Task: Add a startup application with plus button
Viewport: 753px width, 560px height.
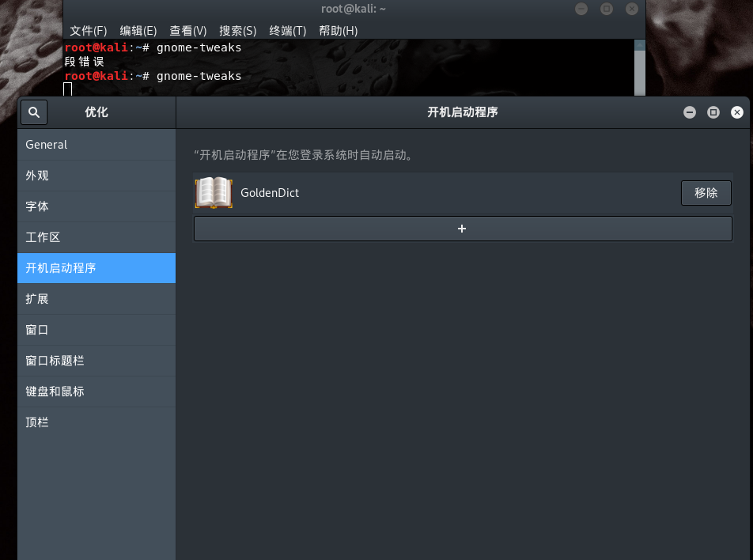Action: (x=463, y=229)
